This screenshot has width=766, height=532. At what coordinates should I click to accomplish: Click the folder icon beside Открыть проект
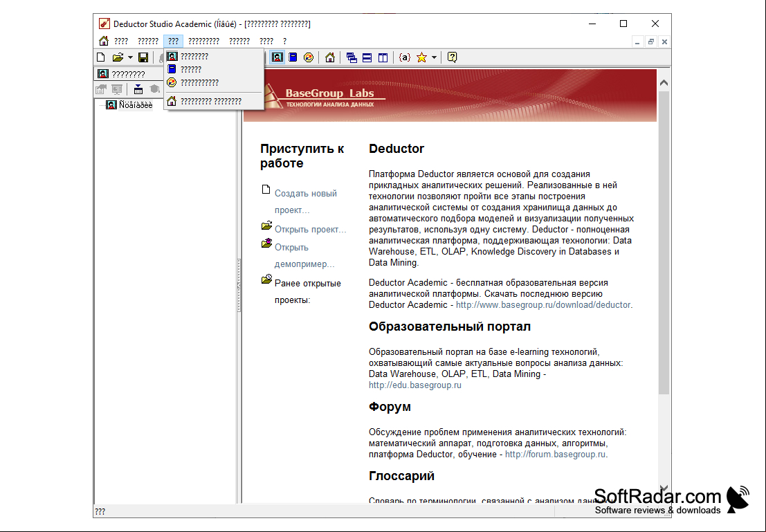(x=266, y=226)
